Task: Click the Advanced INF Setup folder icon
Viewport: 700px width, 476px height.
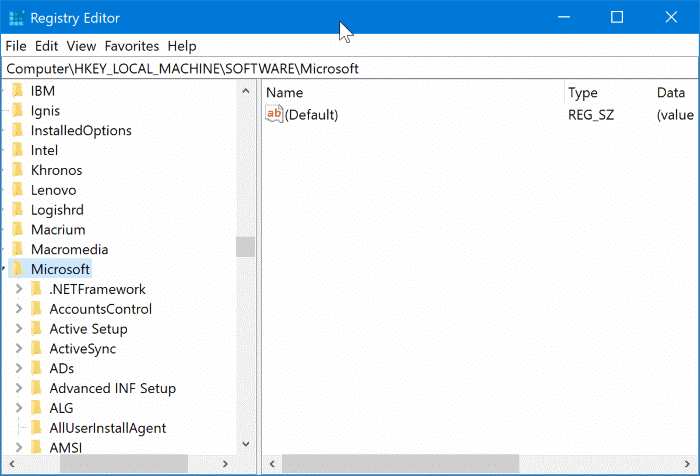Action: tap(37, 388)
